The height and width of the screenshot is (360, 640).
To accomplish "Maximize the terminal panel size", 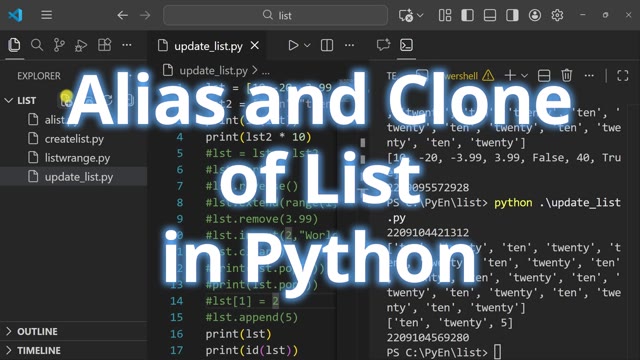I will [x=622, y=76].
